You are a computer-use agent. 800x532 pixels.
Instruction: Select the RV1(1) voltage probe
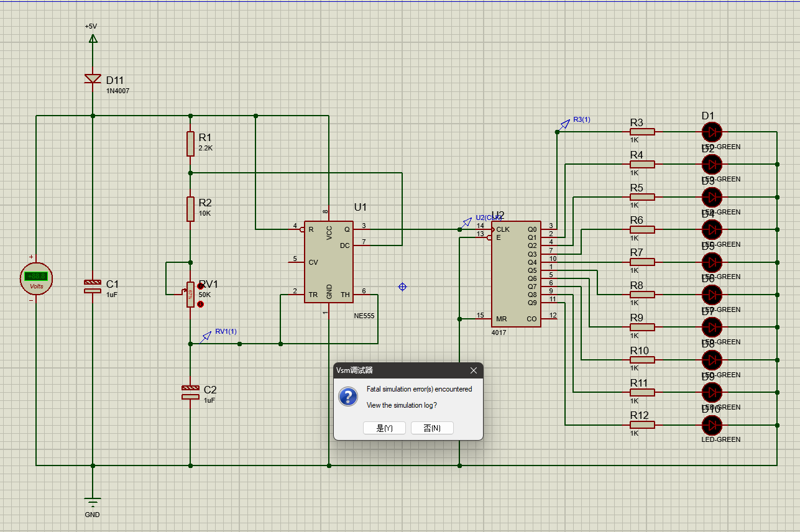[x=206, y=336]
